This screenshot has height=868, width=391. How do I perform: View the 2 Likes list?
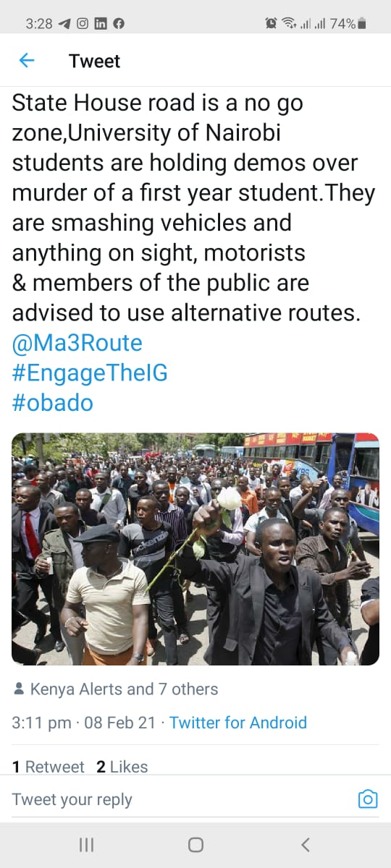pyautogui.click(x=122, y=767)
